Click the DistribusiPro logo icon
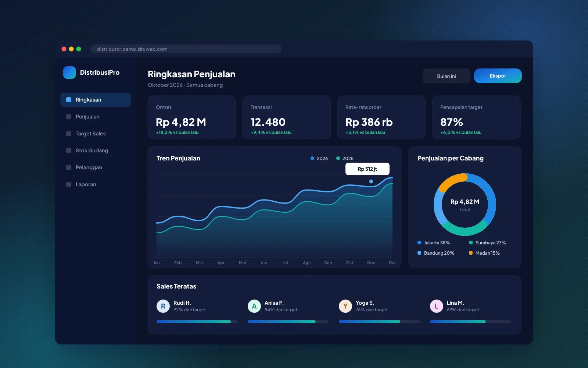588x368 pixels. pos(69,72)
